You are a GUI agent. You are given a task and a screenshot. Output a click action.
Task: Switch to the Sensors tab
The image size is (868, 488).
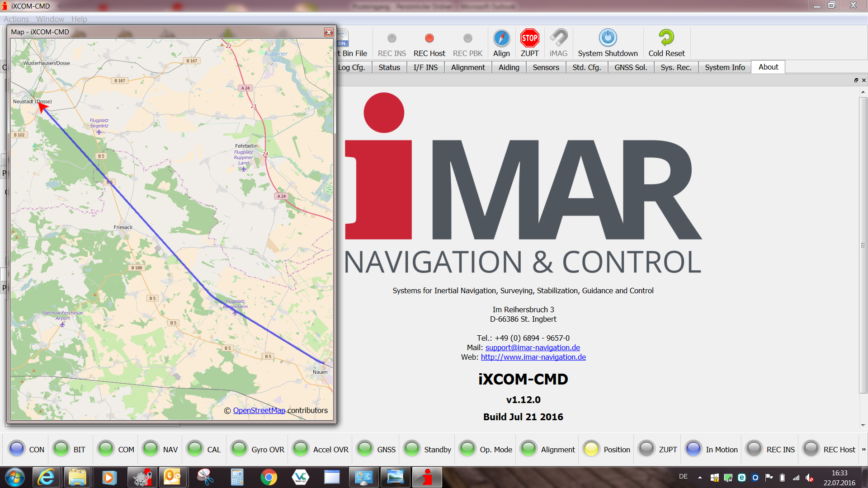tap(546, 67)
